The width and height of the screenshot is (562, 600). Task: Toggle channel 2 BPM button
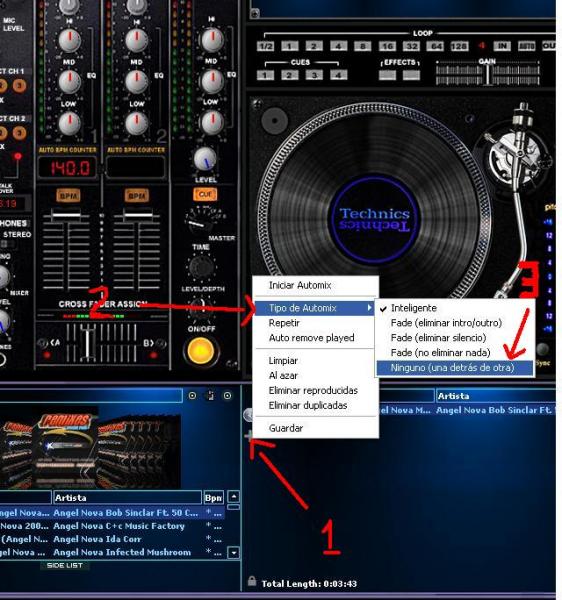[x=137, y=196]
